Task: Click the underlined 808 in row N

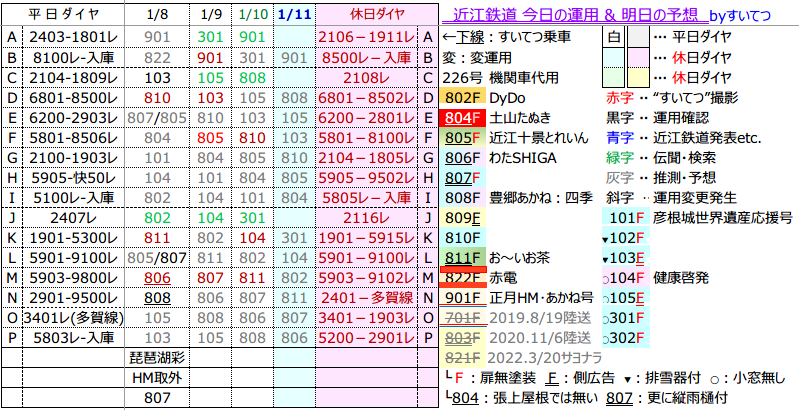Action: [157, 297]
